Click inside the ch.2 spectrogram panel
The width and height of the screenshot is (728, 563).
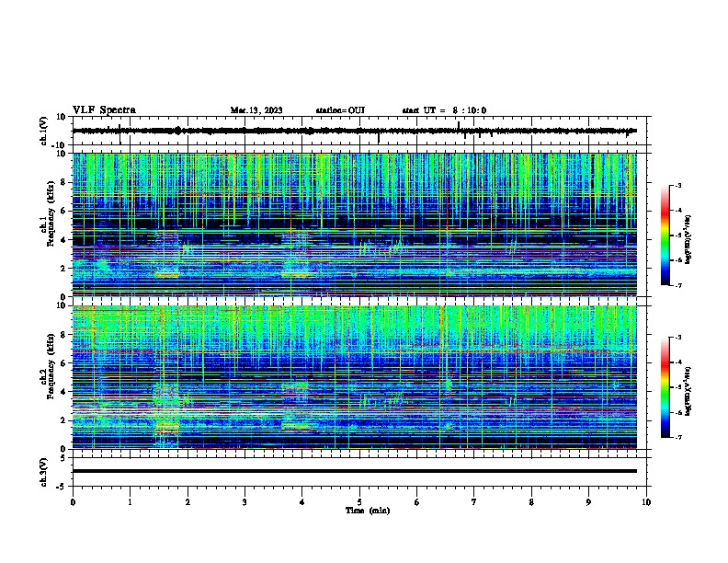tap(354, 377)
